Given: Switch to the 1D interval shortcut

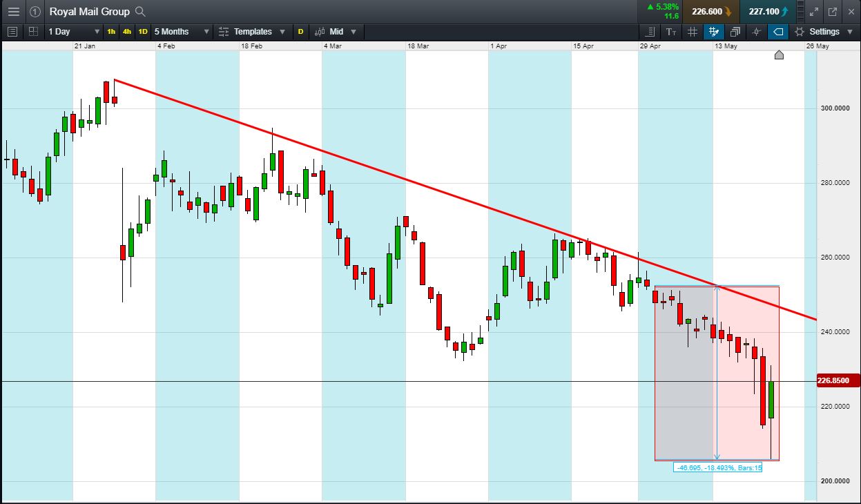Looking at the screenshot, I should (143, 32).
